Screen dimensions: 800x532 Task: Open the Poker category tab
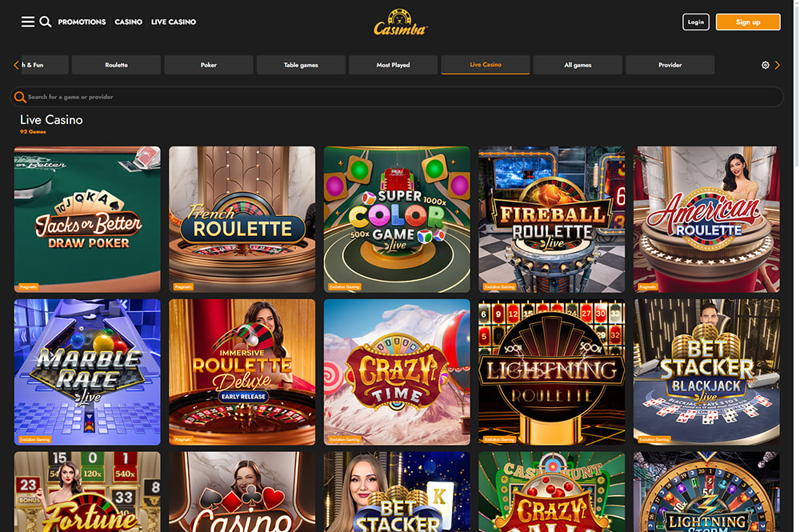(209, 65)
